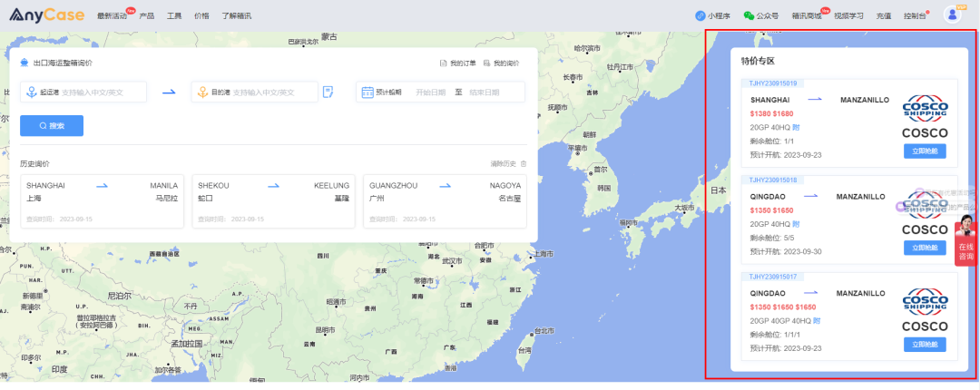Select the 结束日期 end date field

point(485,92)
